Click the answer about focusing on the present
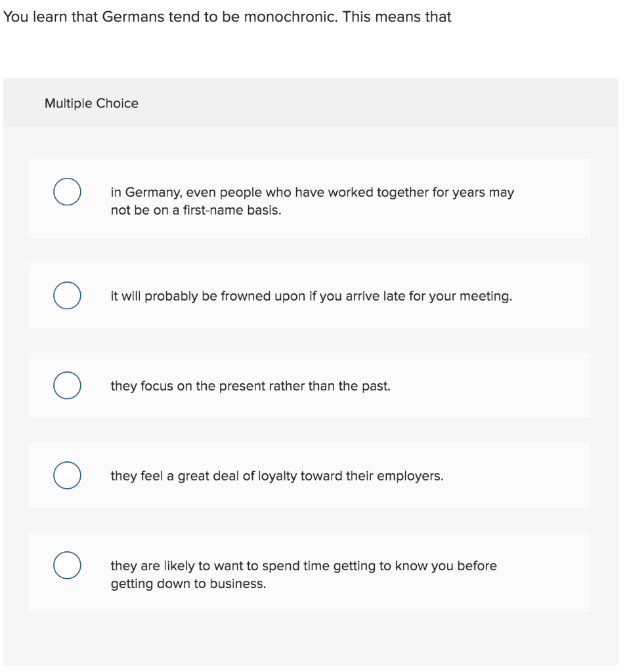This screenshot has height=672, width=631. pos(250,386)
